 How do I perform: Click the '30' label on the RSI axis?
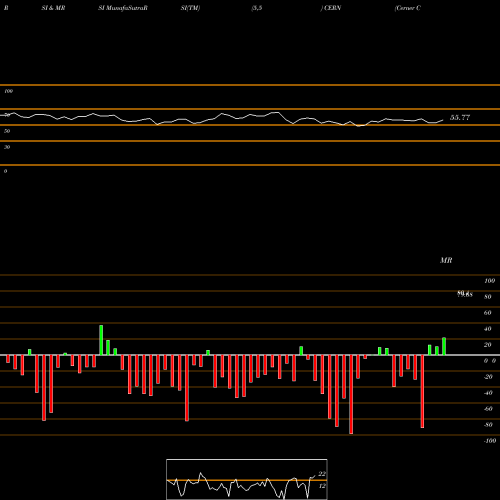(x=7, y=147)
